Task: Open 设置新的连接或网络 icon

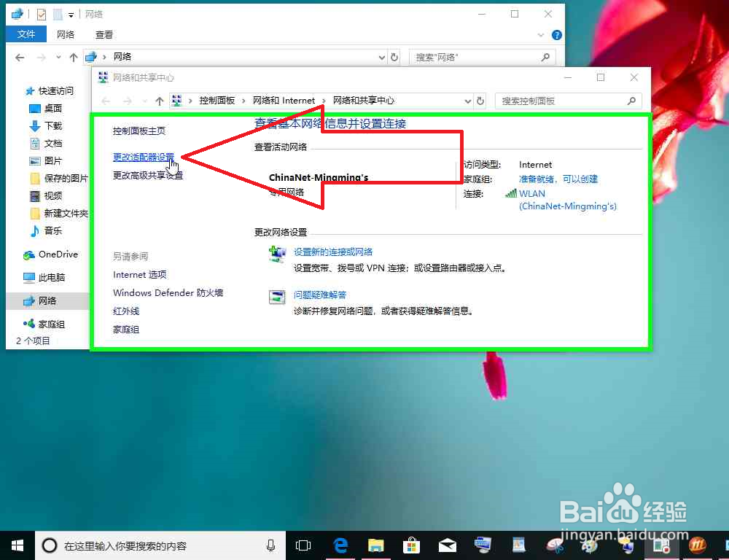Action: 276,252
